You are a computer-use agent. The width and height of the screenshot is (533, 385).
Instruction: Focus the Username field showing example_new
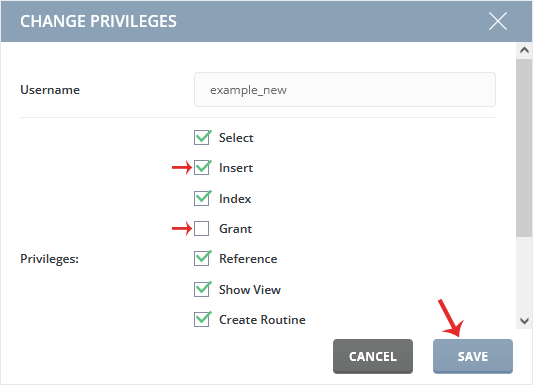[x=345, y=90]
